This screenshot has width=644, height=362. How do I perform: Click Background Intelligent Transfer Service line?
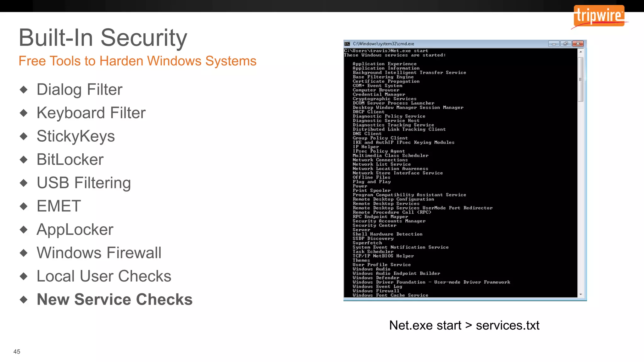coord(409,73)
